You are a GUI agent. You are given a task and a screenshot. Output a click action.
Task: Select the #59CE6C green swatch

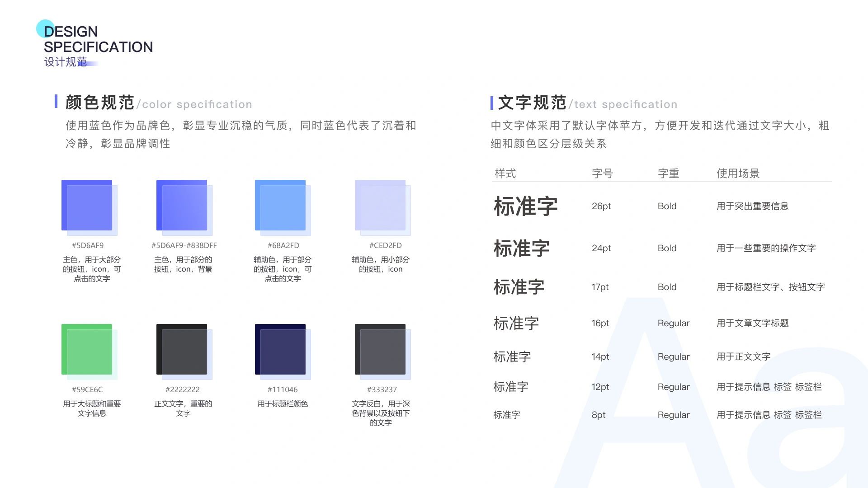click(89, 351)
